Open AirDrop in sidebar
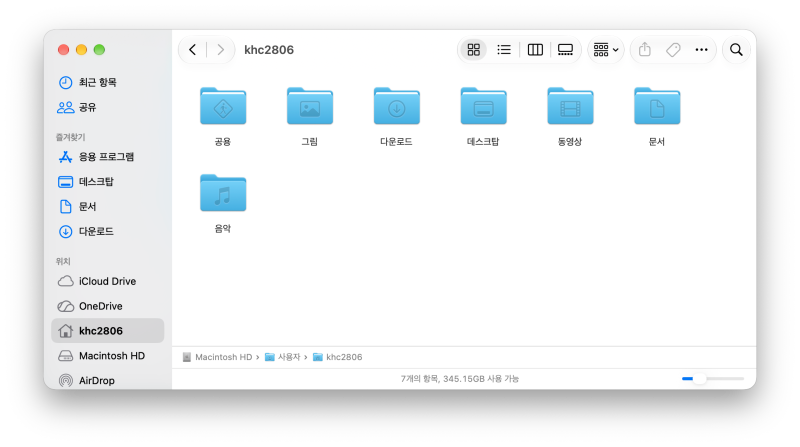The width and height of the screenshot is (800, 447). pos(108,380)
